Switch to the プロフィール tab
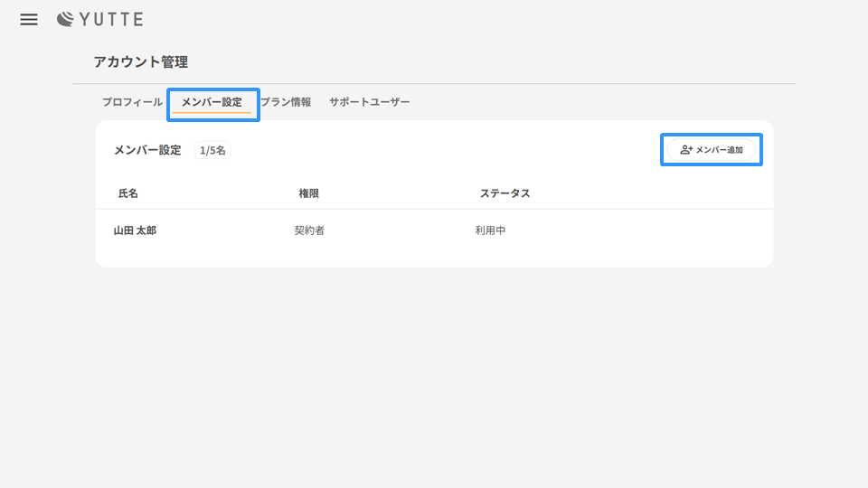This screenshot has height=488, width=868. 132,102
